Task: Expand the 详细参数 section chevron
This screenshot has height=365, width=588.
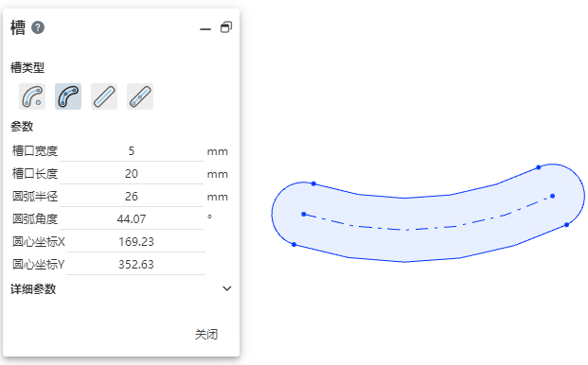Action: pyautogui.click(x=227, y=288)
